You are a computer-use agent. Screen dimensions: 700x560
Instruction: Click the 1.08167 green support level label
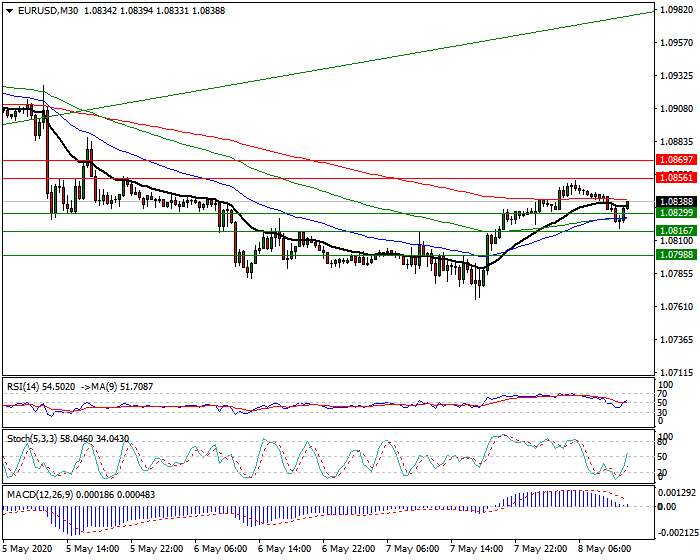pos(676,230)
